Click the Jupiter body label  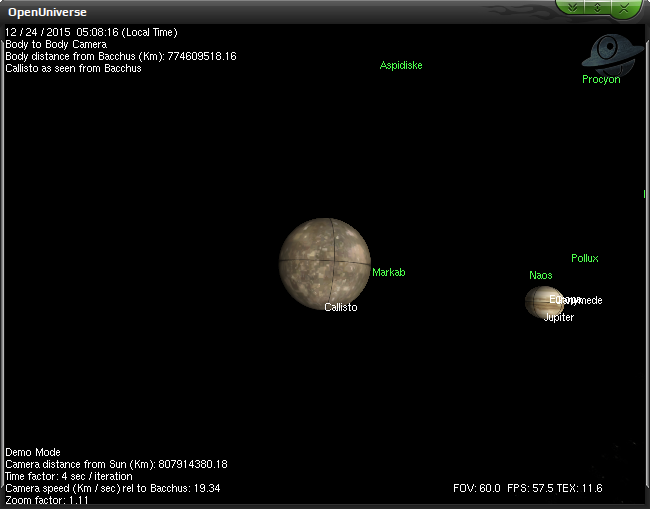point(559,318)
